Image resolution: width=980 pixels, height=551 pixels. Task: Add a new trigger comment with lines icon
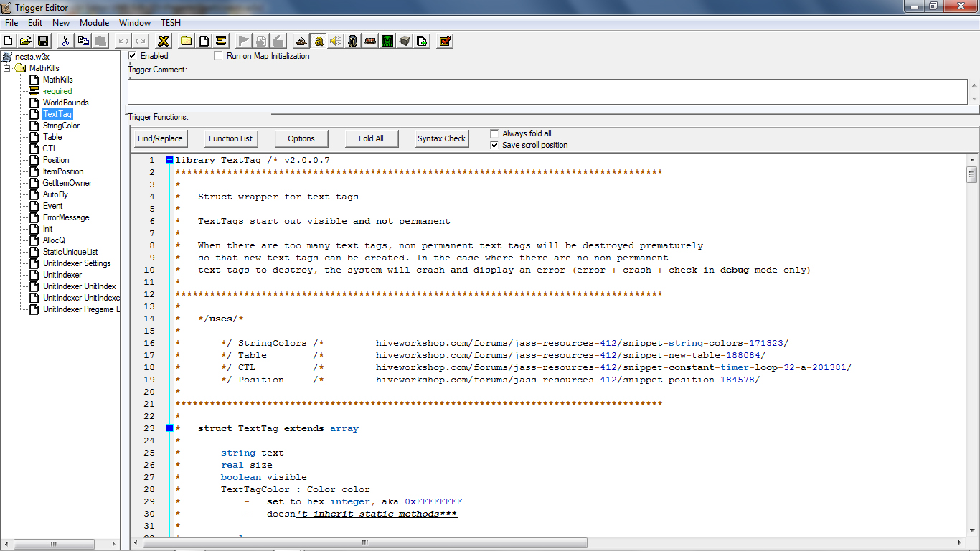(221, 41)
